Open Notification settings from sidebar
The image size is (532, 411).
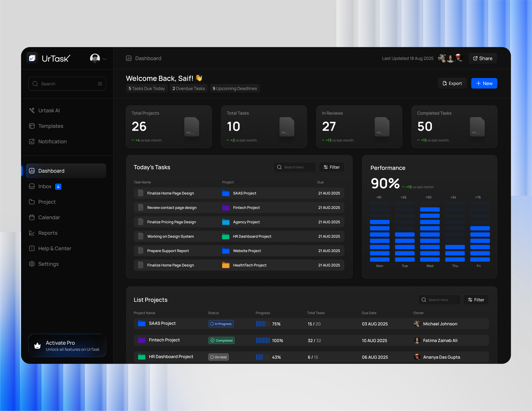(32, 142)
